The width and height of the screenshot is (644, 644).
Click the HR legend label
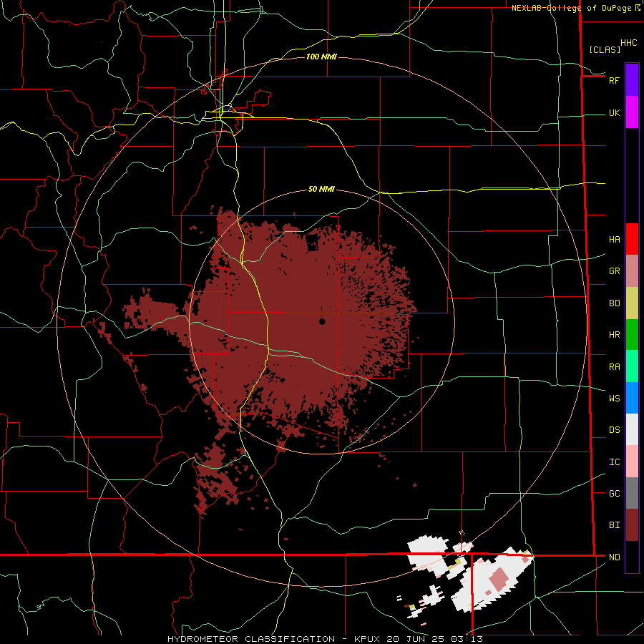(x=615, y=335)
